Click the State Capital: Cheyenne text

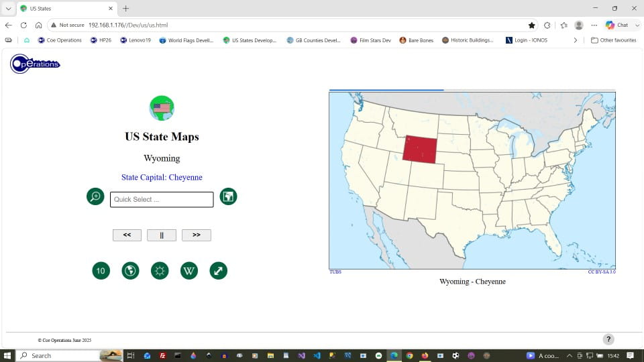click(162, 177)
